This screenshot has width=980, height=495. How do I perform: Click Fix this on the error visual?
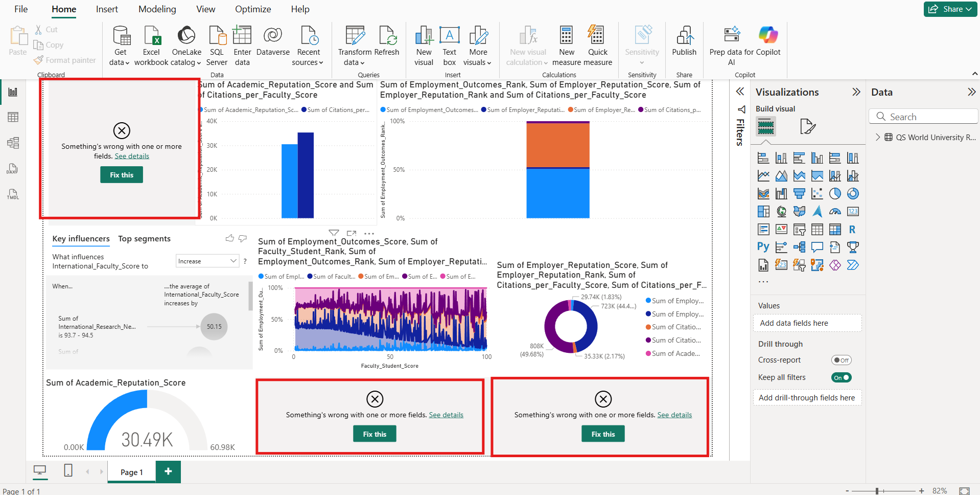coord(121,174)
